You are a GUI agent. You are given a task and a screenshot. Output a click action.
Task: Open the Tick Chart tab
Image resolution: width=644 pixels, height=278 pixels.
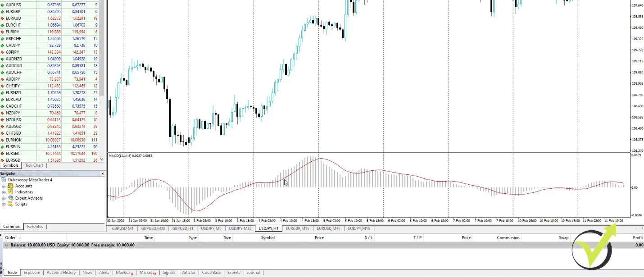34,165
